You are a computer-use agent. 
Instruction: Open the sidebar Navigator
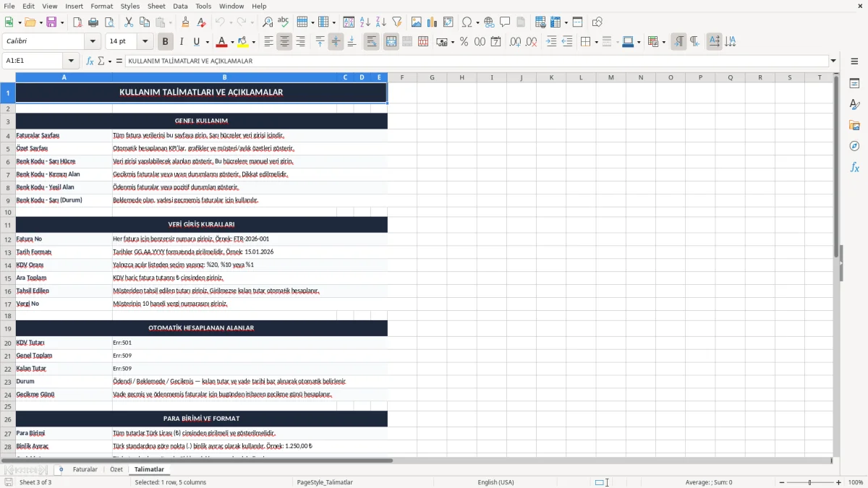point(854,147)
